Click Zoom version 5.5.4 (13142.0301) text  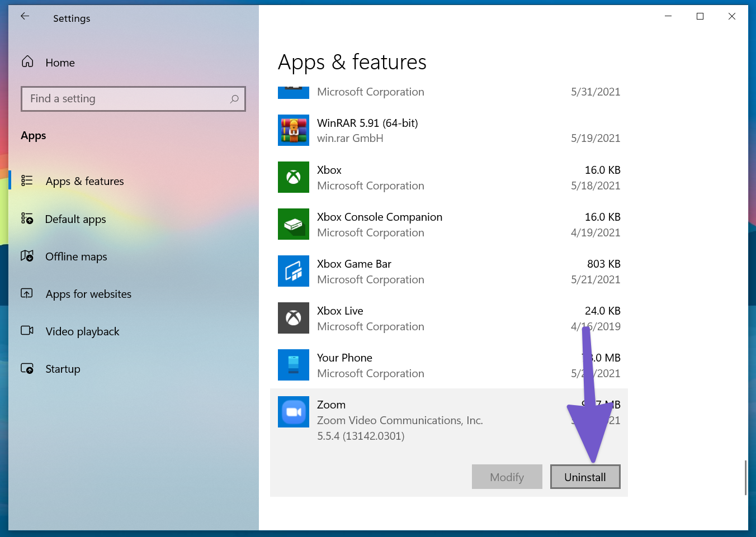click(361, 436)
